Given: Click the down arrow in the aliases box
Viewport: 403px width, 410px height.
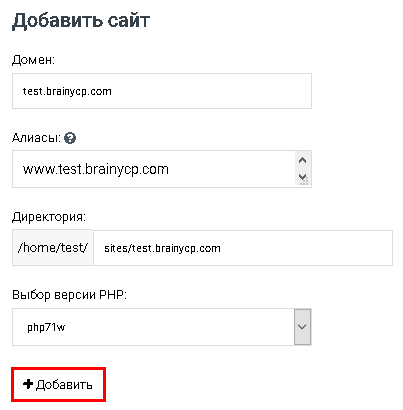Looking at the screenshot, I should click(x=303, y=177).
